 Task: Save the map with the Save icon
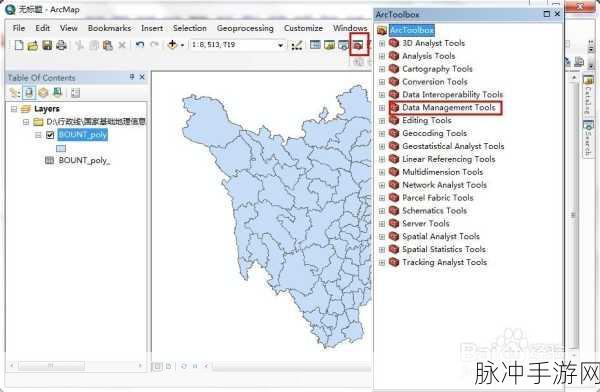47,46
